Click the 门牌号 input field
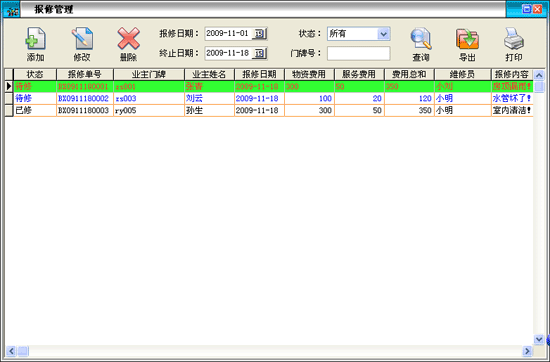 tap(358, 53)
